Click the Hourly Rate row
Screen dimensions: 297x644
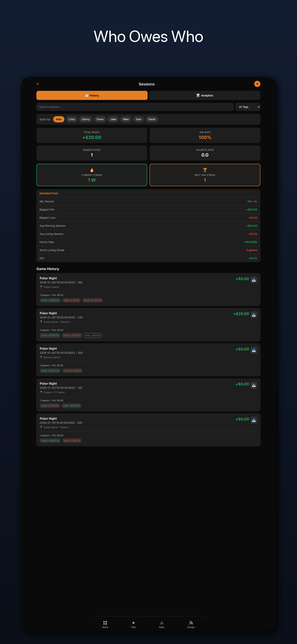coord(148,242)
